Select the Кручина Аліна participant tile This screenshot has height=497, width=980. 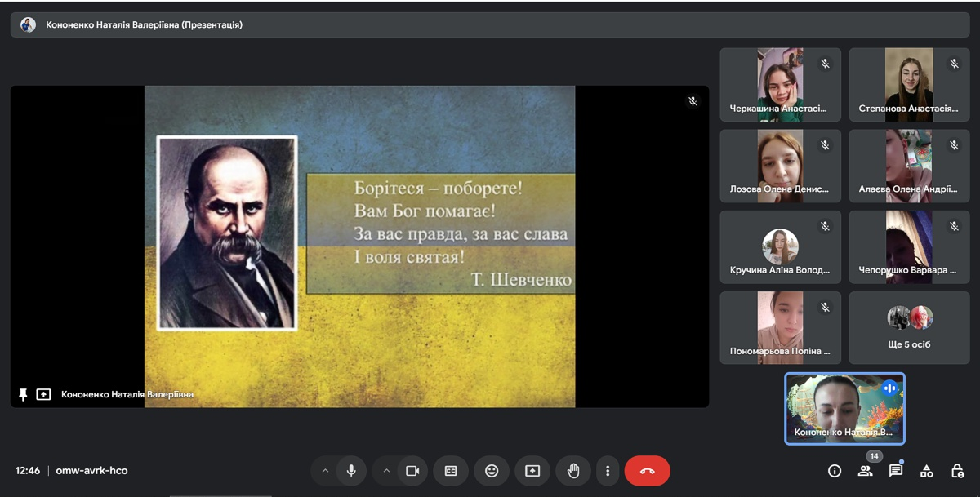(780, 247)
